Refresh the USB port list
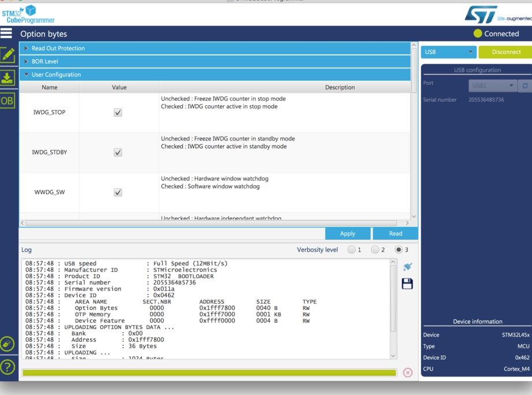Viewport: 532px width, 395px height. [x=525, y=86]
